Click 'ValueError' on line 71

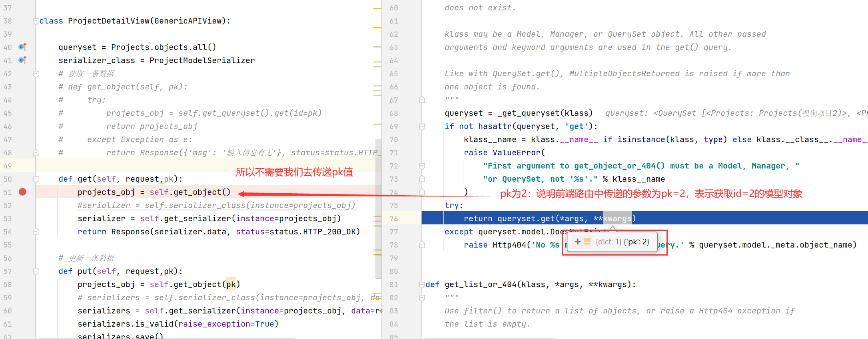[517, 153]
